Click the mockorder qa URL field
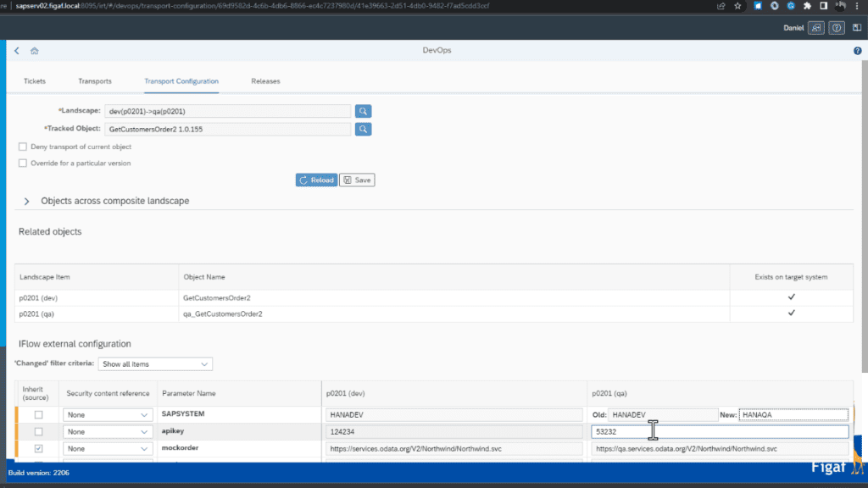Viewport: 868px width, 488px height. [720, 449]
